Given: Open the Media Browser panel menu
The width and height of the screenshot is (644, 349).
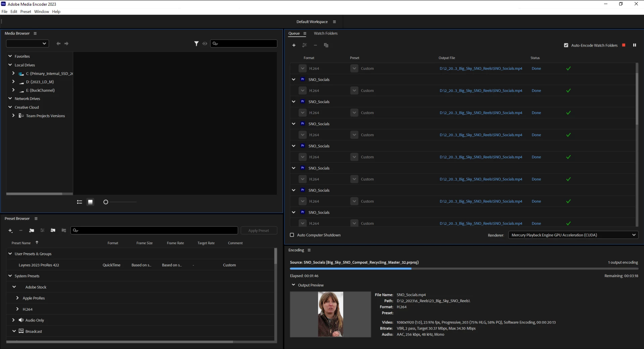Looking at the screenshot, I should click(x=35, y=33).
